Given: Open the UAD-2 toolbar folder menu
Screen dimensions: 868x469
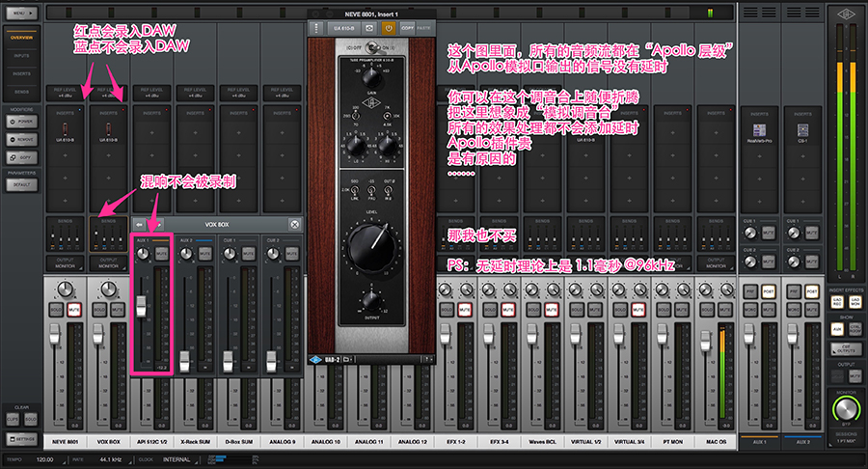Looking at the screenshot, I should pos(347,359).
